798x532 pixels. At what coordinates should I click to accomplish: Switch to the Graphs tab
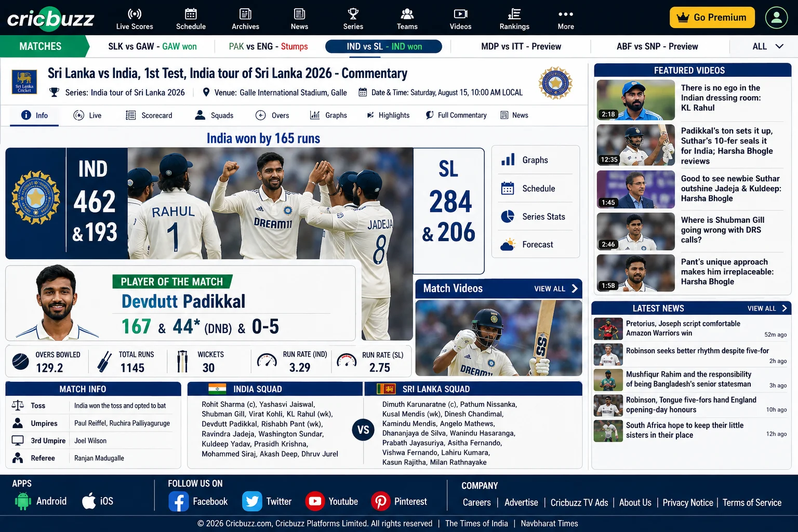(x=328, y=115)
